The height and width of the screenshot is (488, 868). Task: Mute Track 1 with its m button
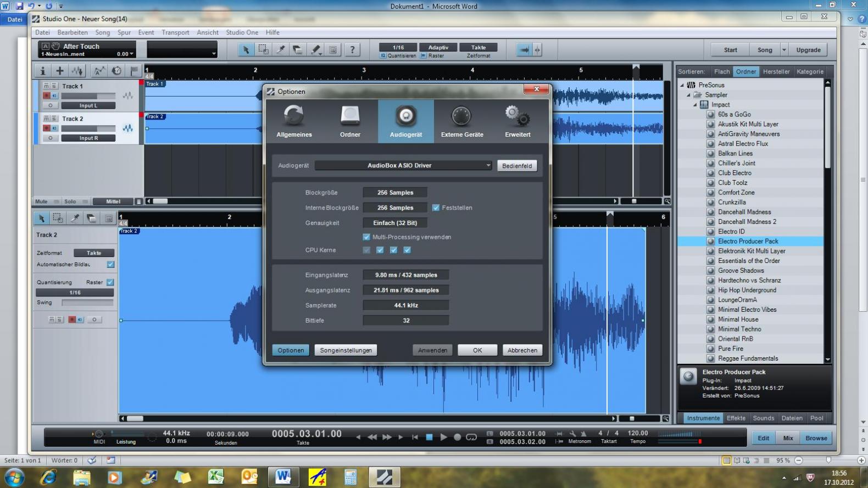click(46, 86)
